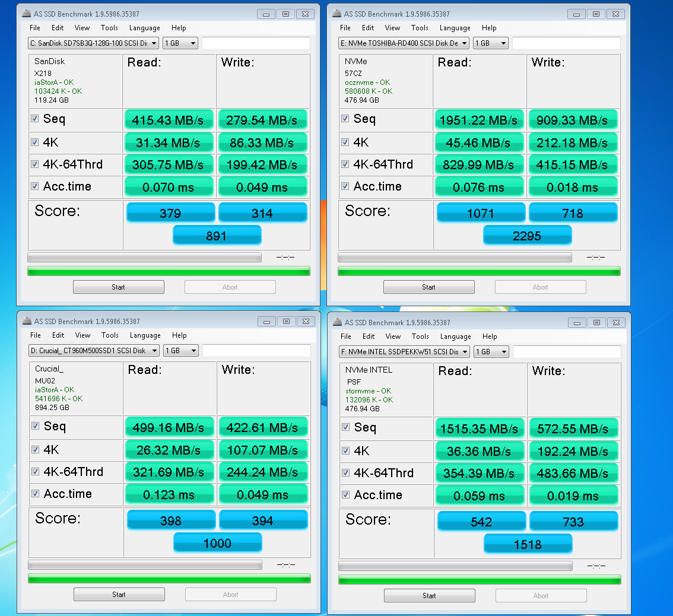This screenshot has width=673, height=616.
Task: Open View menu in Crucial window
Action: pos(82,335)
